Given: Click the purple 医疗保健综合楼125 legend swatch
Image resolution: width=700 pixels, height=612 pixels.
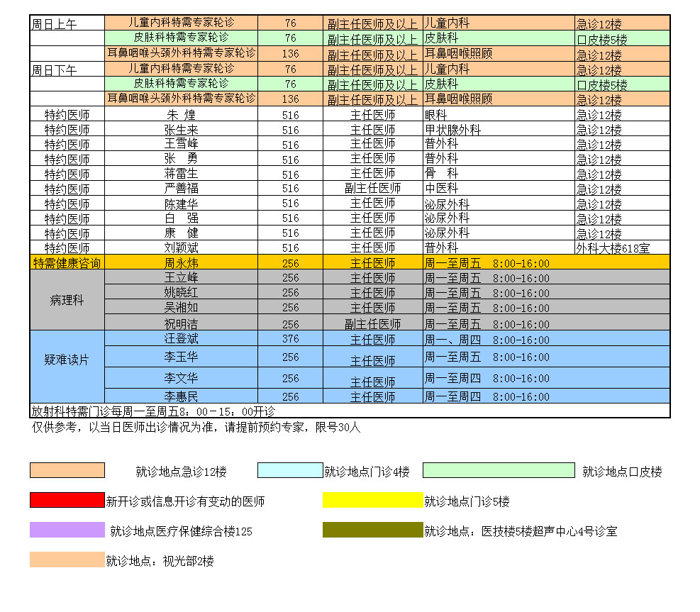Looking at the screenshot, I should [67, 530].
